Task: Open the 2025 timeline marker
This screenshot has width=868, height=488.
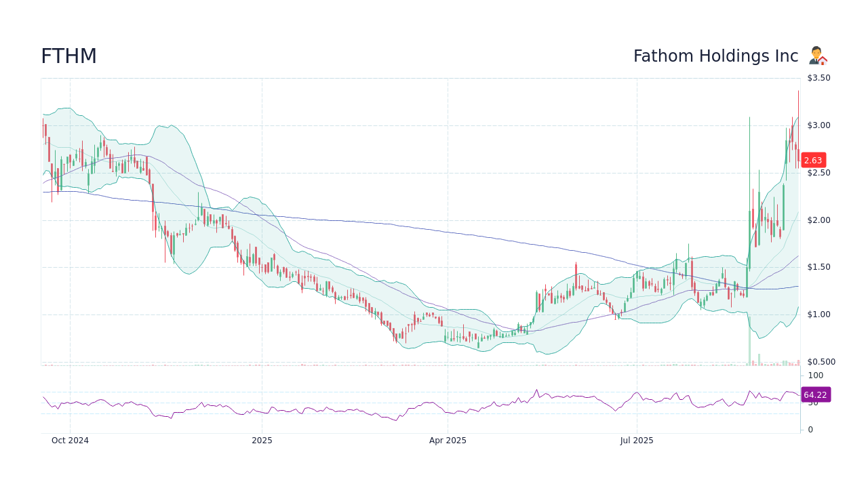Action: (x=262, y=440)
